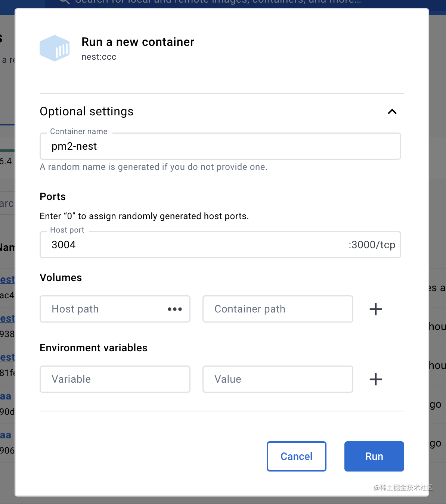Click the Container path field

pos(278,309)
